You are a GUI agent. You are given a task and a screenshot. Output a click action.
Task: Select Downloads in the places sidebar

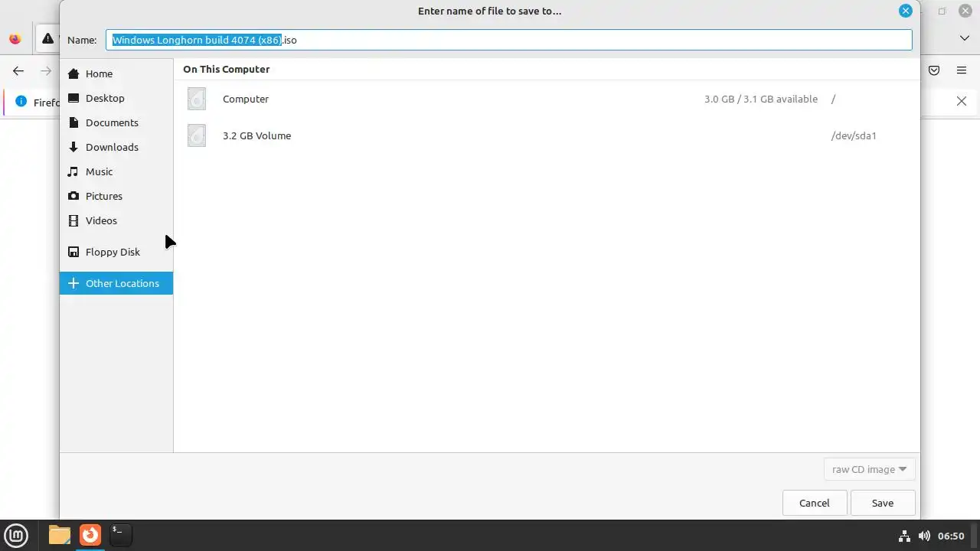[116, 147]
